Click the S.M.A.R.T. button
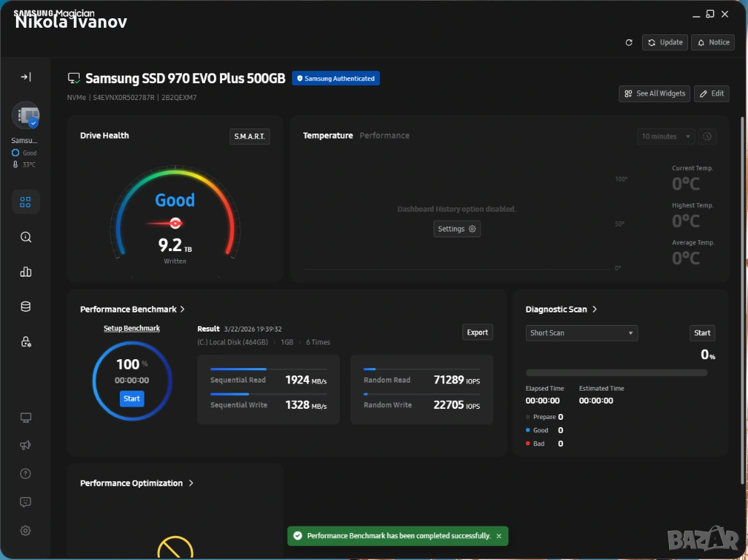This screenshot has width=748, height=560. click(249, 137)
